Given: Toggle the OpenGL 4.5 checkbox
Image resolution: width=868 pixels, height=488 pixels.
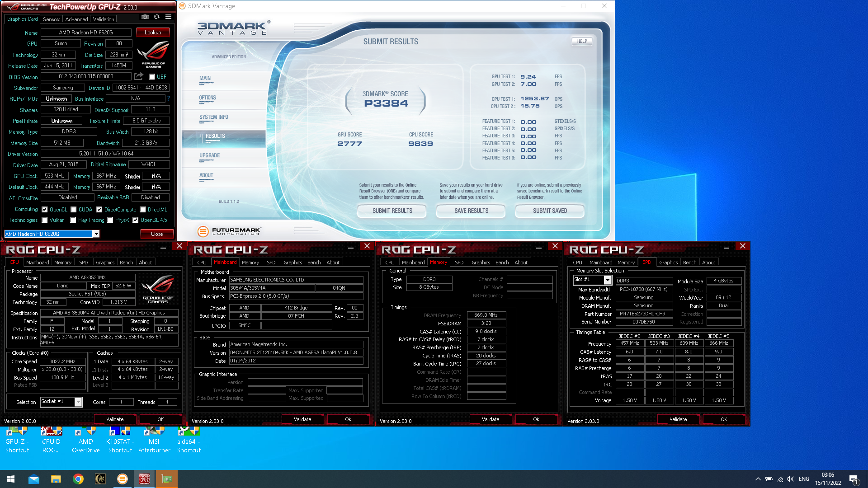Looking at the screenshot, I should click(135, 220).
